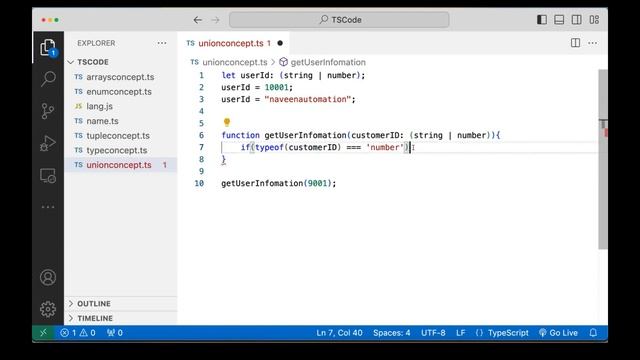The width and height of the screenshot is (640, 360).
Task: Click the 'naveenautomation' string on line 3
Action: tap(308, 99)
